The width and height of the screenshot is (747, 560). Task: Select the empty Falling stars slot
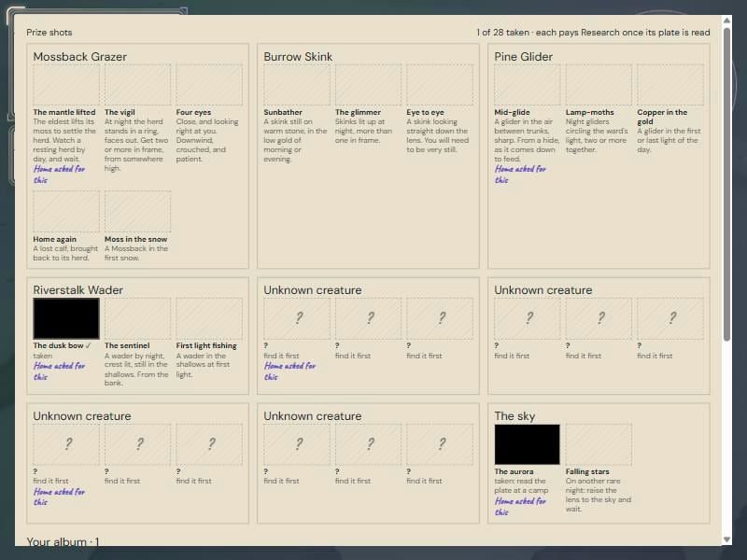coord(599,444)
